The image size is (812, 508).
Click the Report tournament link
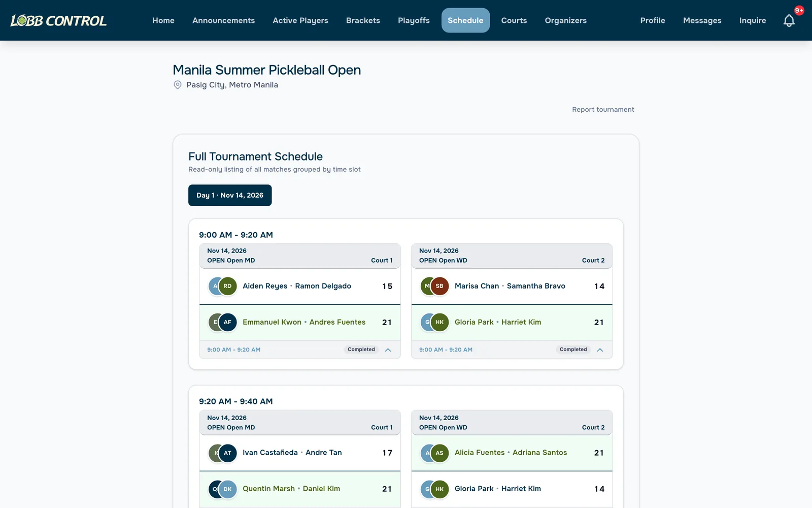coord(603,109)
